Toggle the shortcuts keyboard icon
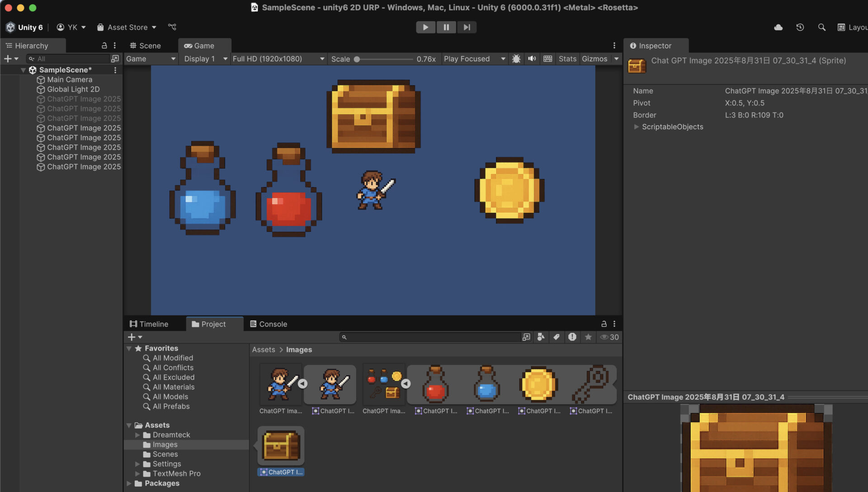The height and width of the screenshot is (492, 868). [x=547, y=59]
